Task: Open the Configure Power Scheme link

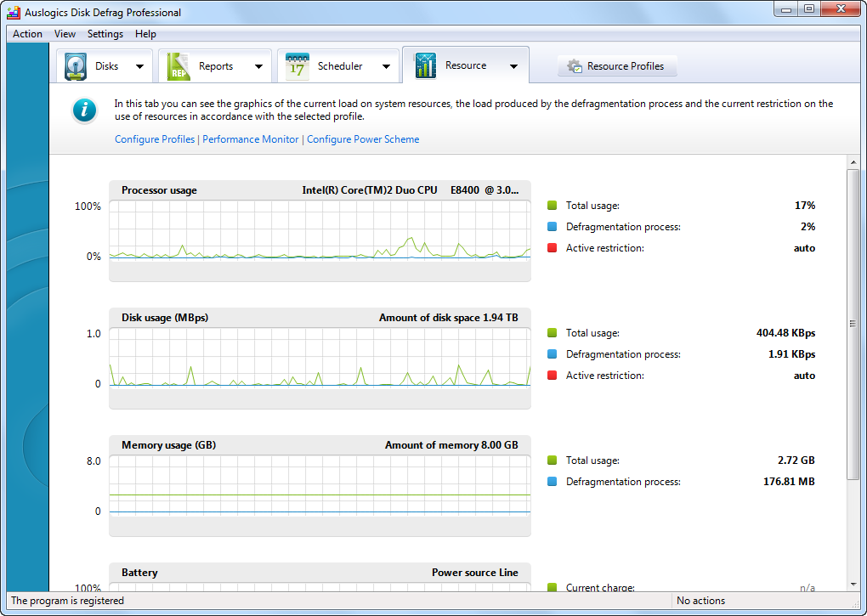Action: (x=363, y=139)
